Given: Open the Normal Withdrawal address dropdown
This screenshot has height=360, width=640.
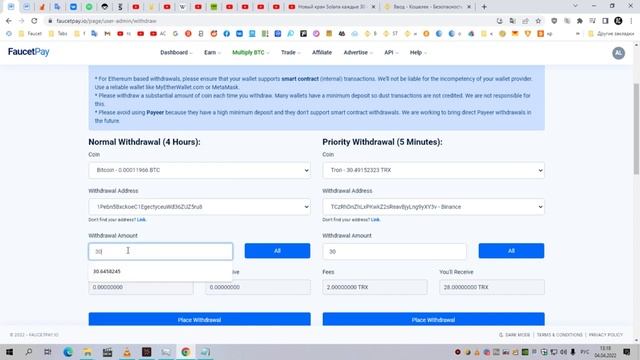Looking at the screenshot, I should click(x=199, y=207).
